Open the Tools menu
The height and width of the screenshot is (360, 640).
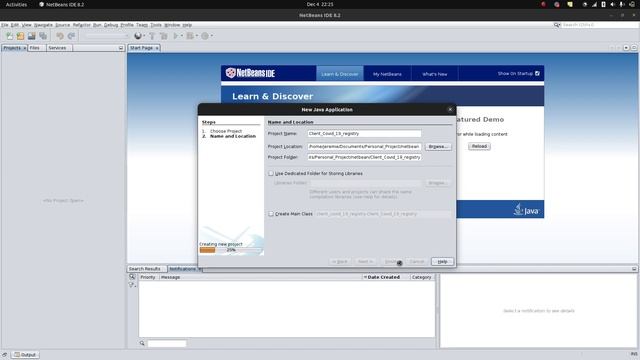[156, 25]
